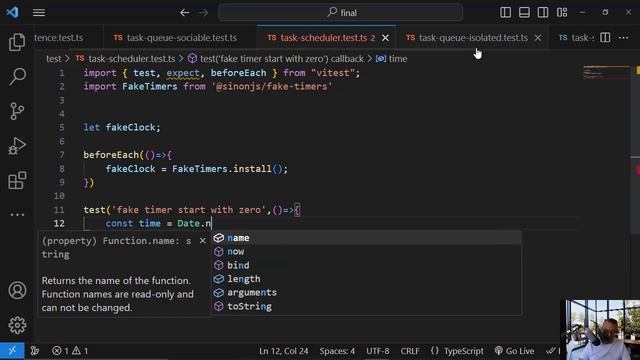The image size is (640, 360).
Task: Start server with 'Go Live'
Action: [514, 351]
